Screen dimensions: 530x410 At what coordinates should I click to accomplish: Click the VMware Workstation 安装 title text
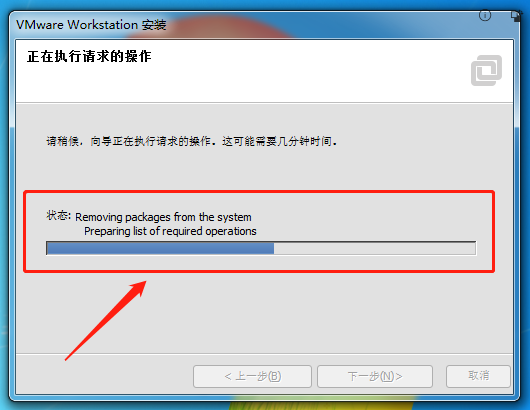pyautogui.click(x=91, y=25)
